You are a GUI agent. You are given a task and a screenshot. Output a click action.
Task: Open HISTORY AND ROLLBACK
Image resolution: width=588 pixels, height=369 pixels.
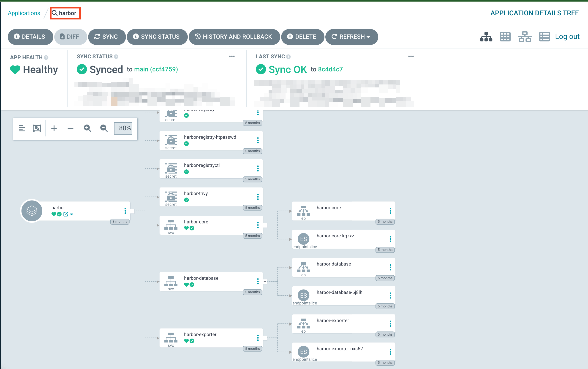click(x=234, y=37)
